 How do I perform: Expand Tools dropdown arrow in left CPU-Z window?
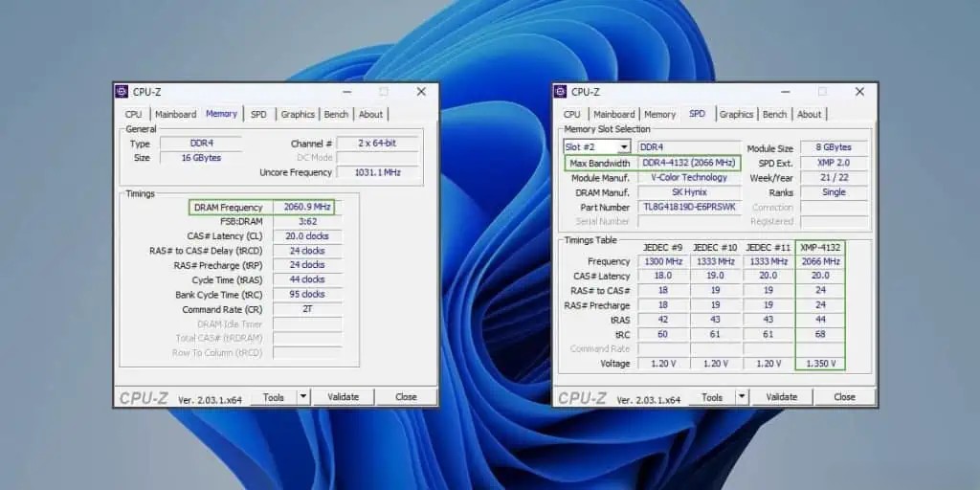(x=302, y=397)
